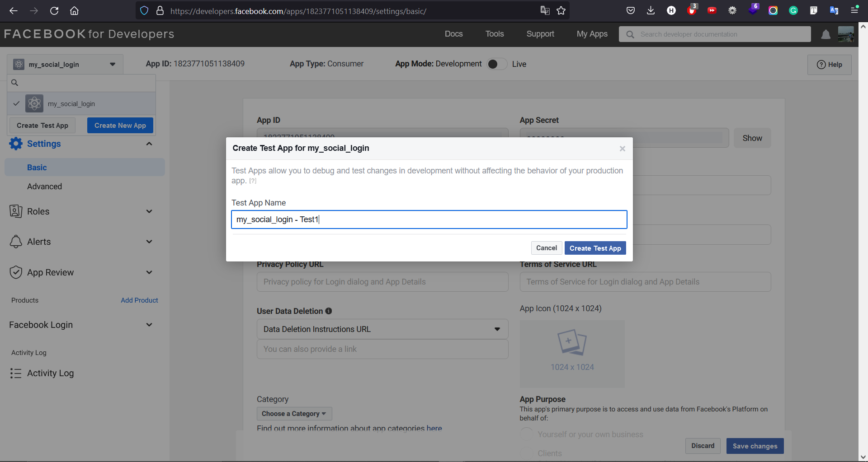Viewport: 868px width, 462px height.
Task: Open My Apps in the top navigation
Action: pos(592,34)
